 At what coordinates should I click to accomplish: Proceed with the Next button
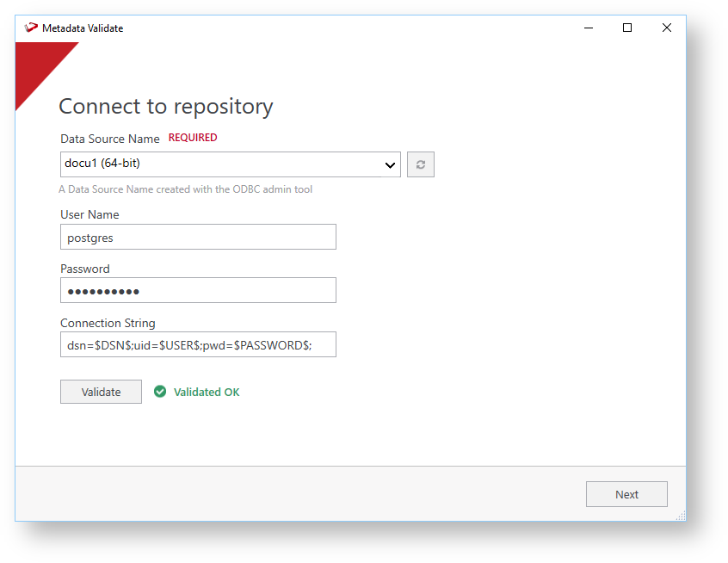tap(626, 494)
